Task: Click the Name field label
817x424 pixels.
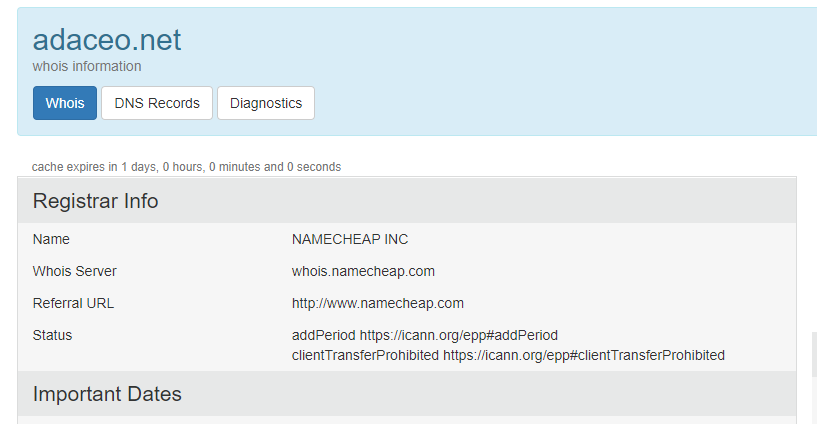Action: pos(51,239)
